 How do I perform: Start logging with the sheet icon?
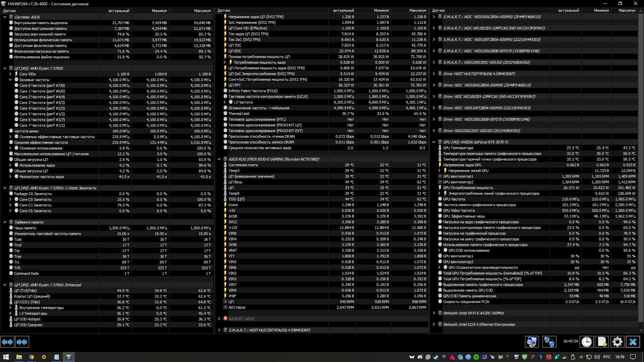pyautogui.click(x=602, y=342)
